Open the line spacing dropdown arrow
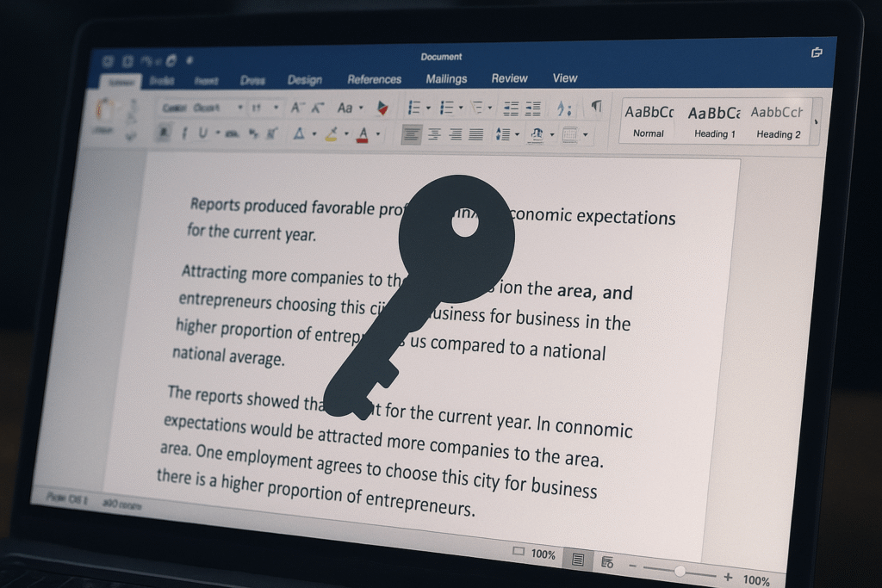Image resolution: width=882 pixels, height=588 pixels. click(517, 134)
